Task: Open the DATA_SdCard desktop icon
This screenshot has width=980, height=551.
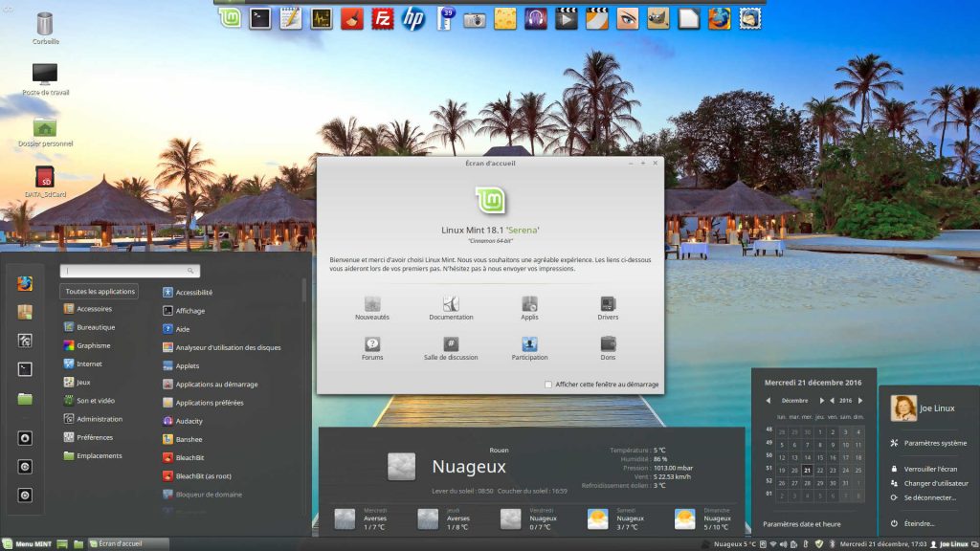Action: [x=44, y=179]
